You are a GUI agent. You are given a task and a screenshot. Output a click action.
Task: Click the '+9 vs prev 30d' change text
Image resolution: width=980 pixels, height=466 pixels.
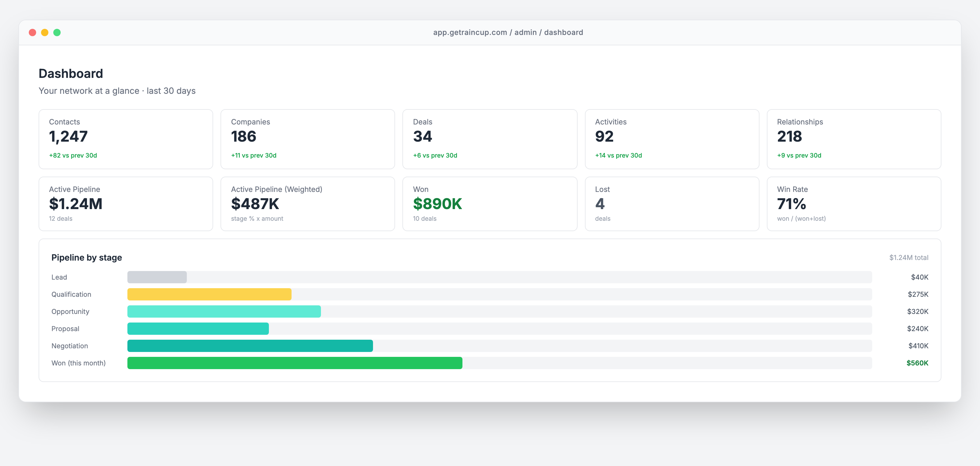pyautogui.click(x=799, y=155)
